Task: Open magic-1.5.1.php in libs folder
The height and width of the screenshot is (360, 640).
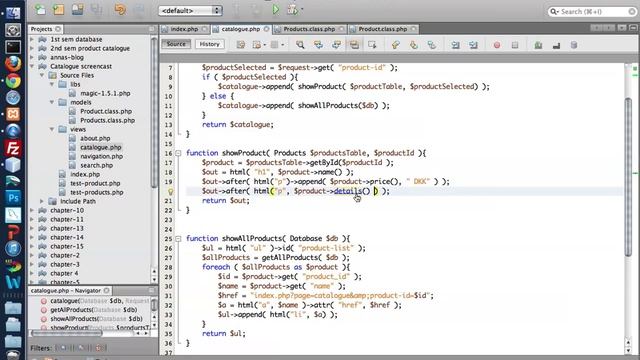Action: tap(105, 93)
